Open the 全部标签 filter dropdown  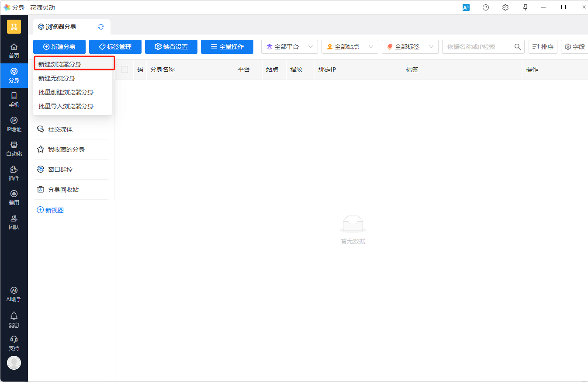pyautogui.click(x=410, y=47)
